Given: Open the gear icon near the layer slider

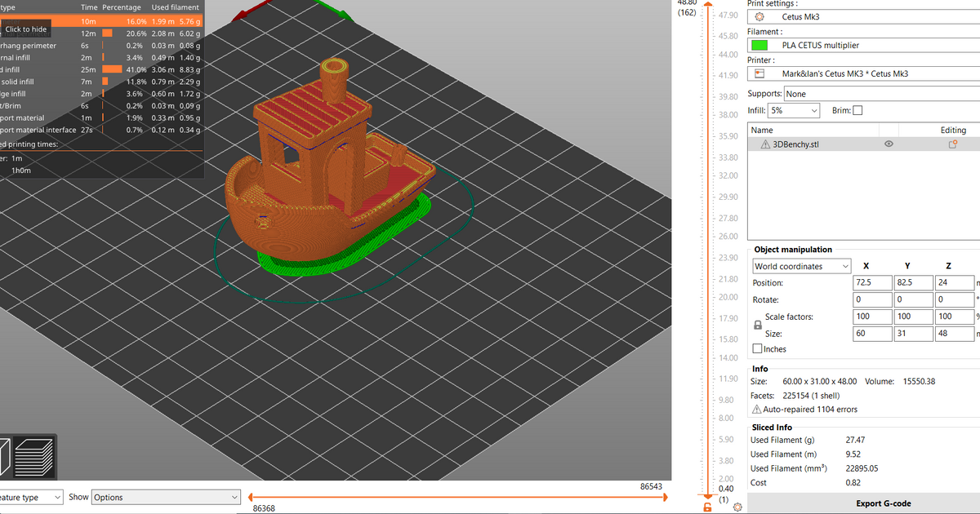Looking at the screenshot, I should coord(737,507).
